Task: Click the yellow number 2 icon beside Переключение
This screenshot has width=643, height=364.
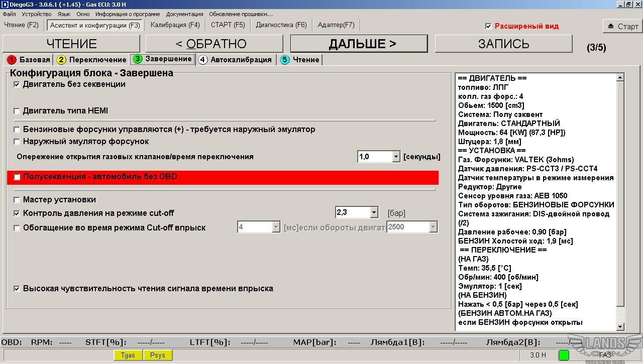Action: [x=61, y=60]
